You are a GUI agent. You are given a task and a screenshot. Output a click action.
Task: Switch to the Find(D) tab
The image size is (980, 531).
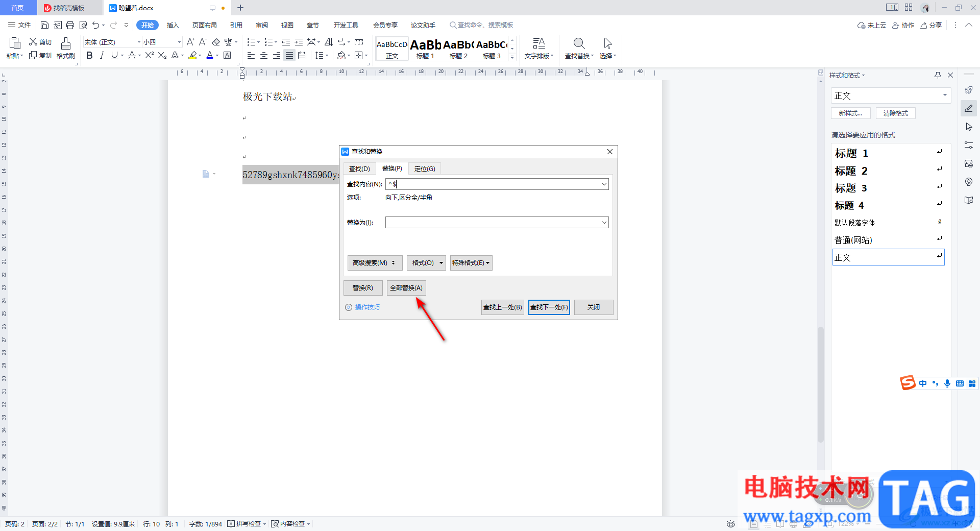point(359,168)
